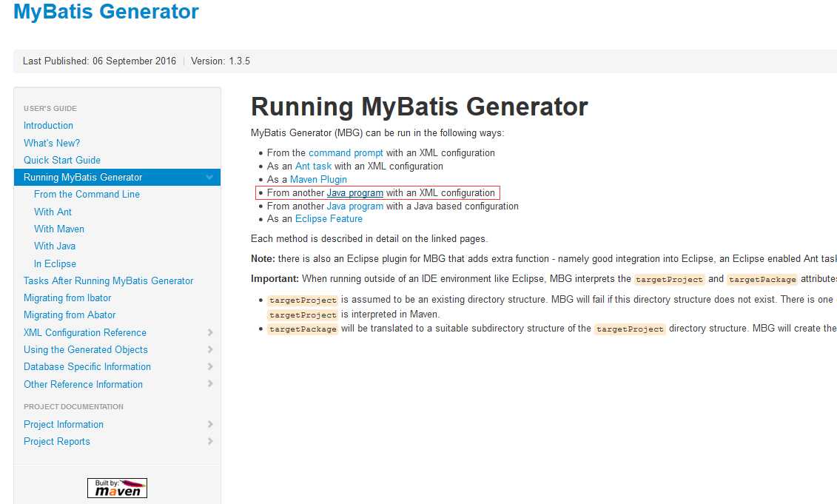Open Migrating from Abator page
This screenshot has width=837, height=504.
tap(70, 315)
